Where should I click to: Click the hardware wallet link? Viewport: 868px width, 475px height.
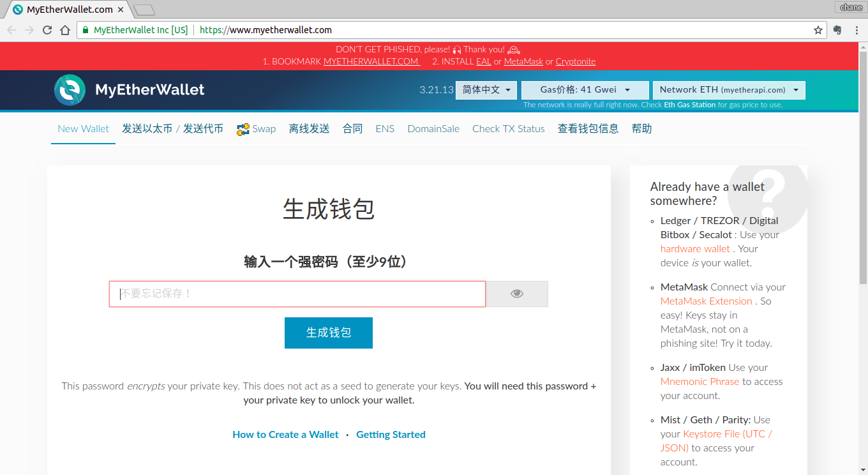[695, 249]
